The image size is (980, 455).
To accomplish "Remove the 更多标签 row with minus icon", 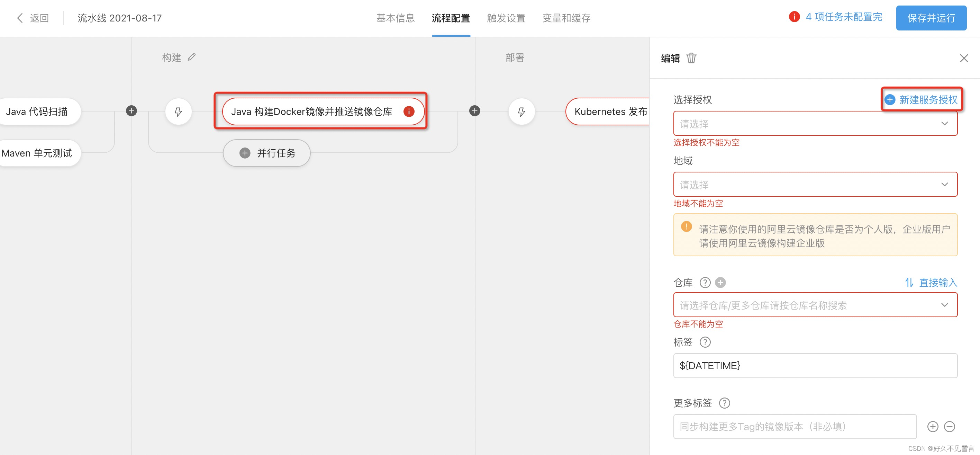I will click(x=950, y=427).
